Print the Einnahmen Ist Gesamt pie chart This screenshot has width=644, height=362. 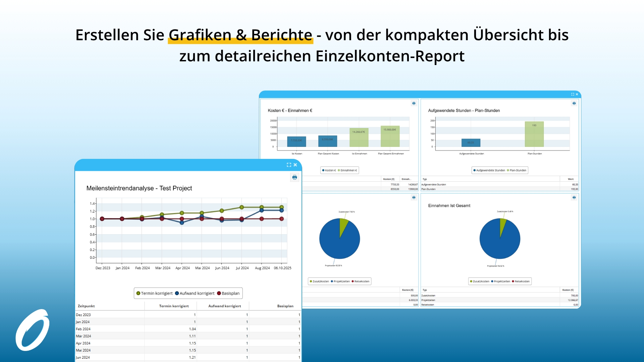click(x=574, y=197)
